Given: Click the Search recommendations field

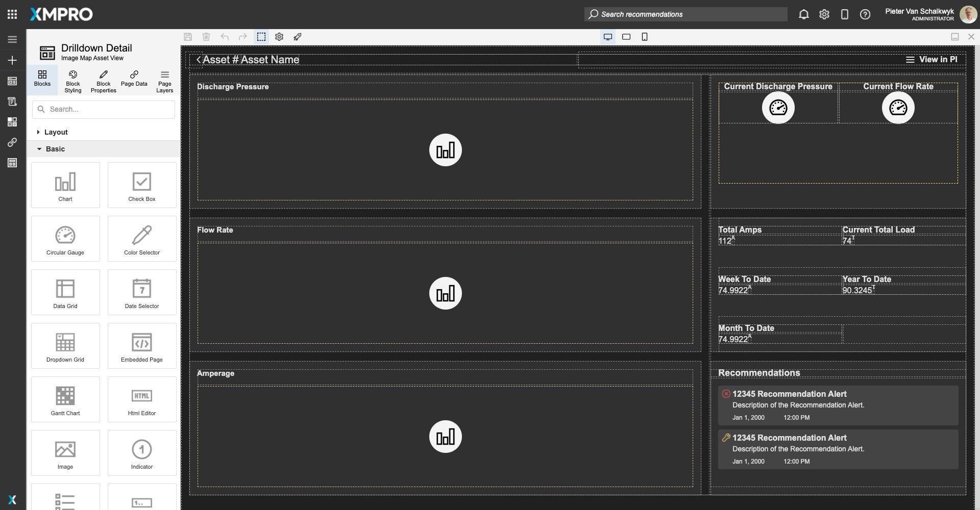Looking at the screenshot, I should point(684,14).
